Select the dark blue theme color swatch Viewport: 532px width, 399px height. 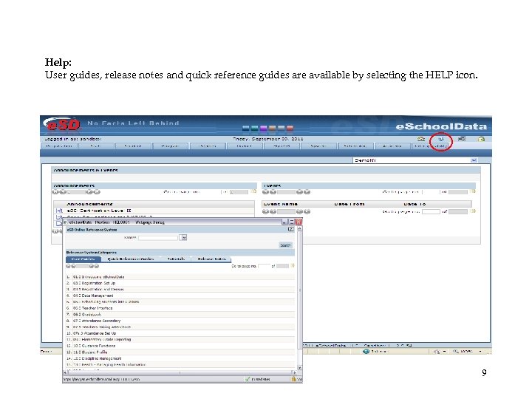tap(246, 128)
